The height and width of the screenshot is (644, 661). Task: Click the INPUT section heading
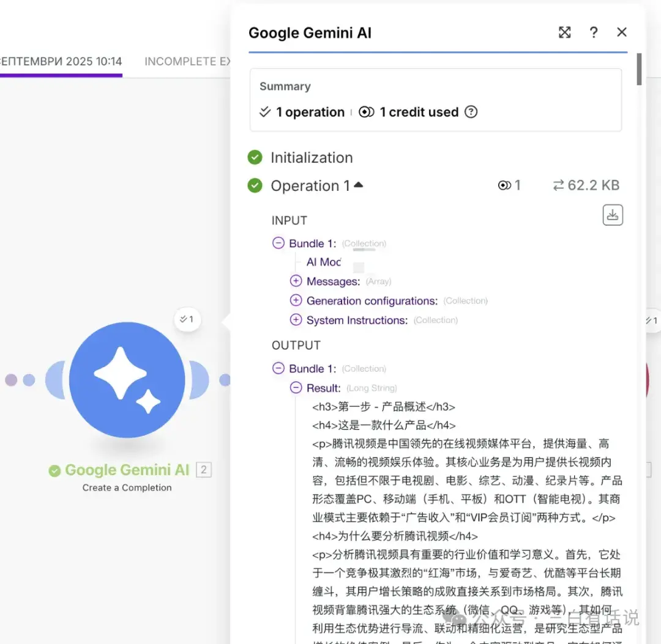tap(289, 220)
